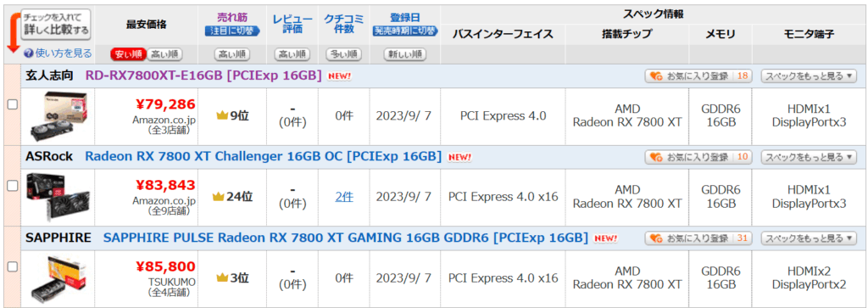This screenshot has height=308, width=868.
Task: Toggle the blue 注目に切替 switch under 売れ筋
Action: click(232, 31)
